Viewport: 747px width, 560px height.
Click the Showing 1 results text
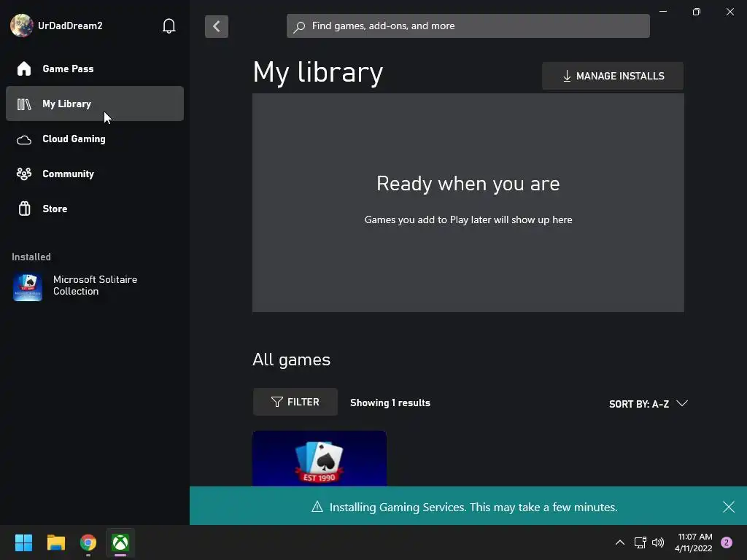click(390, 402)
